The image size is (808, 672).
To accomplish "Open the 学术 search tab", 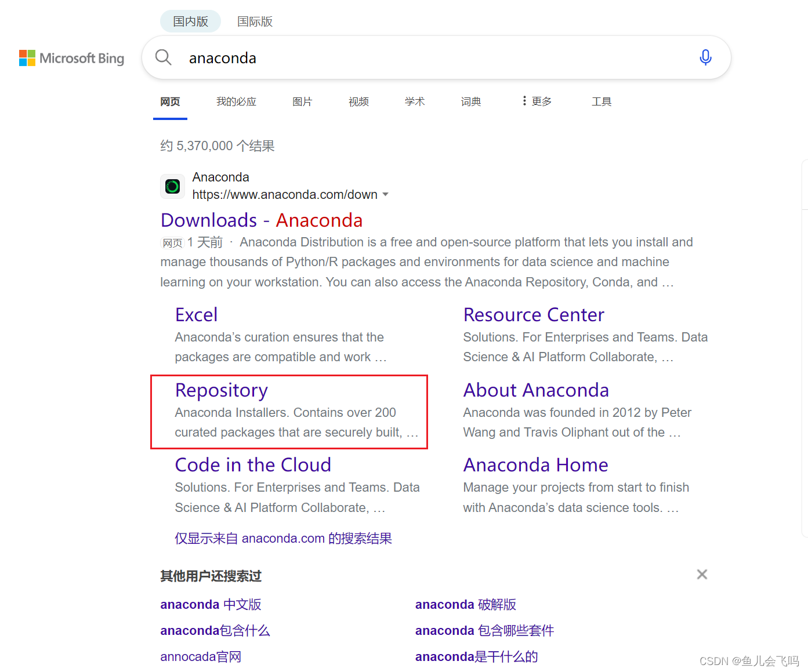I will pos(414,101).
